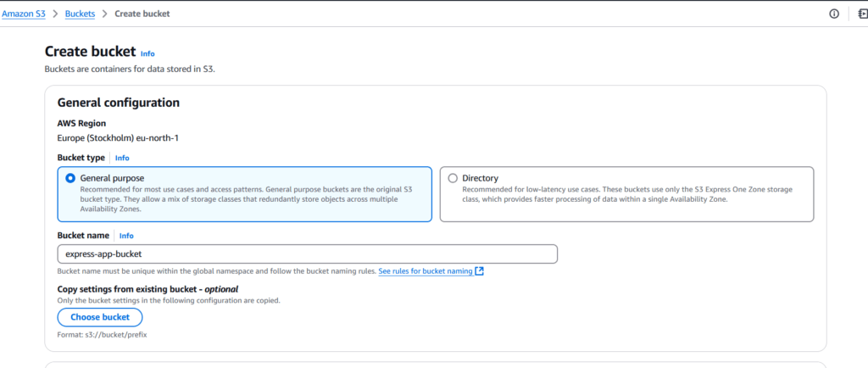The height and width of the screenshot is (368, 868).
Task: Go to Amazon S3 breadcrumb link
Action: 24,14
